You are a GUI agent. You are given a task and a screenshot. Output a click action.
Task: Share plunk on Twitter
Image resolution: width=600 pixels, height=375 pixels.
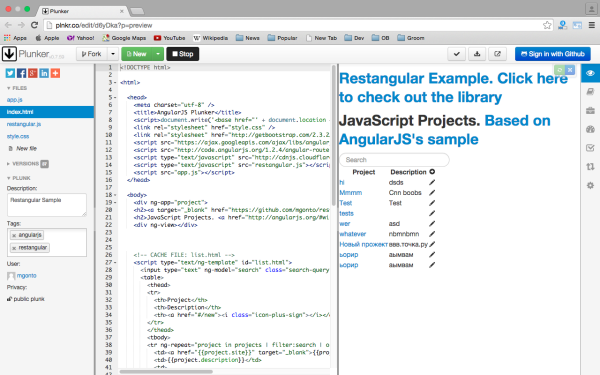pos(10,73)
